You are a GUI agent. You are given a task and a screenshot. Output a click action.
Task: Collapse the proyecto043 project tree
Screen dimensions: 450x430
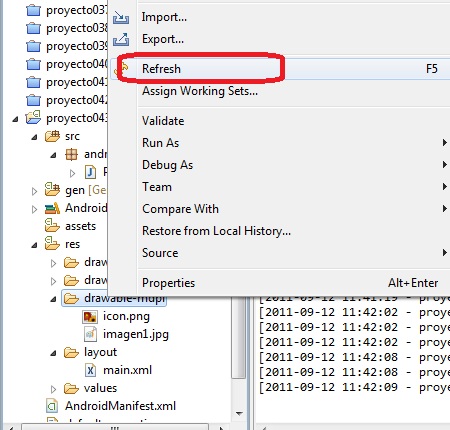click(15, 119)
